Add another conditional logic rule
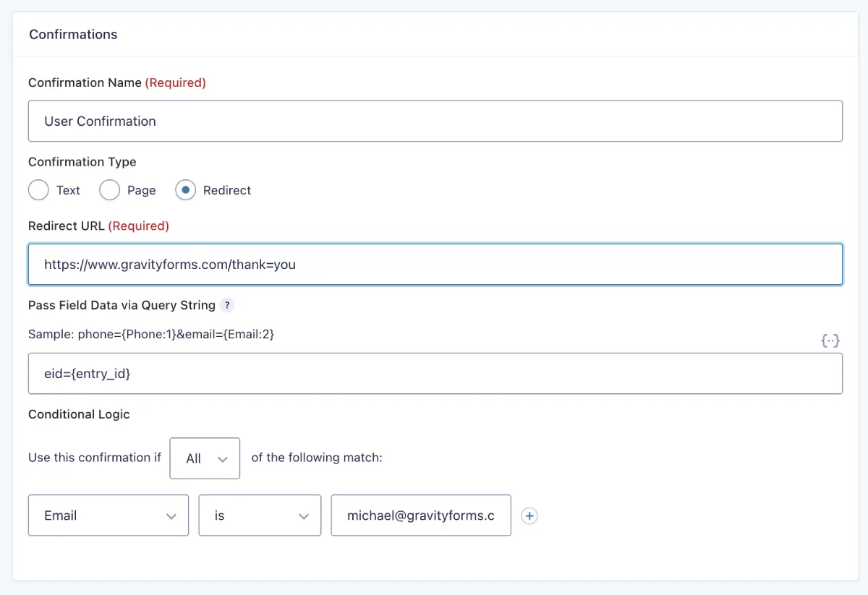The height and width of the screenshot is (595, 868). point(529,515)
